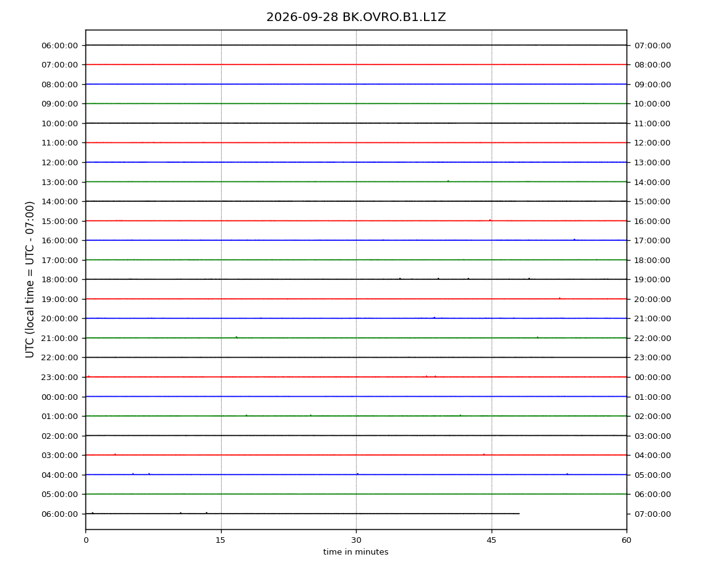Click the 'time in minutes' axis label
Image resolution: width=712 pixels, height=588 pixels.
[x=355, y=552]
